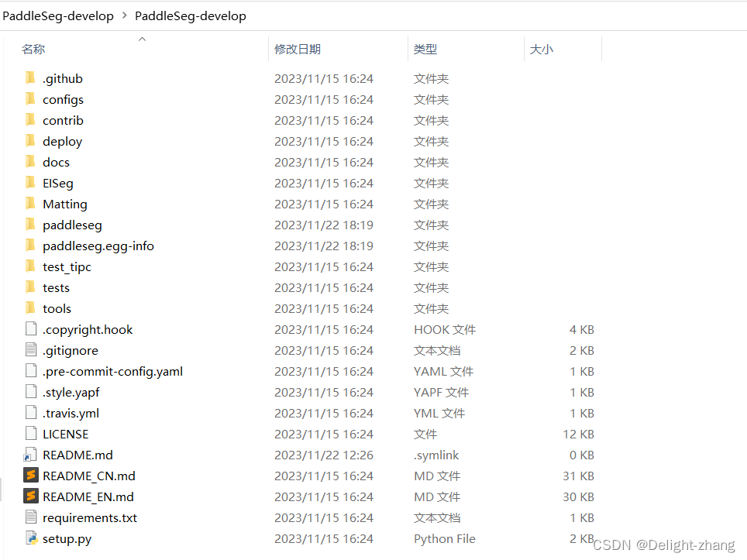Click the .symlink type of README.md

(x=436, y=455)
